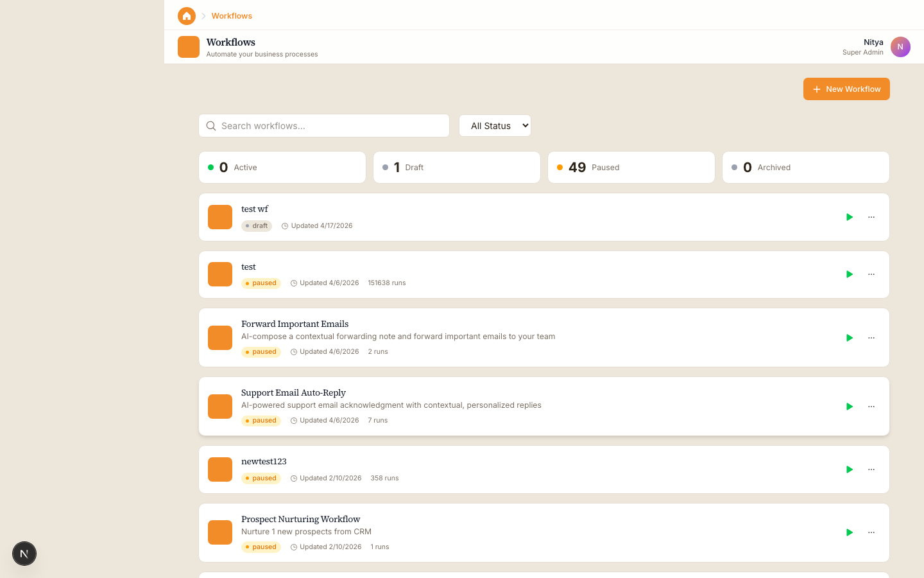The width and height of the screenshot is (924, 578).
Task: Run the 'Support Email Auto-Reply' workflow
Action: [850, 406]
